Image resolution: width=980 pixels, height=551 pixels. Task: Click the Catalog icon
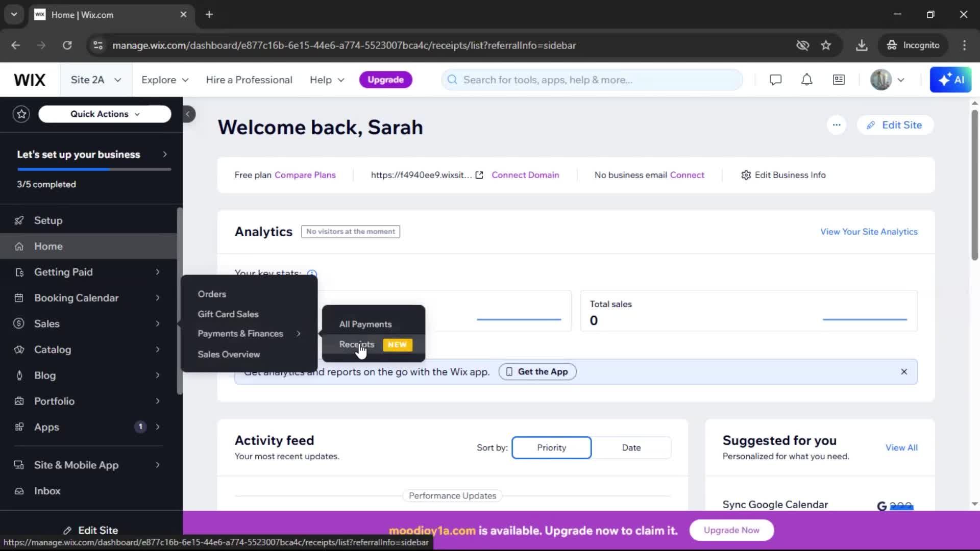click(19, 349)
